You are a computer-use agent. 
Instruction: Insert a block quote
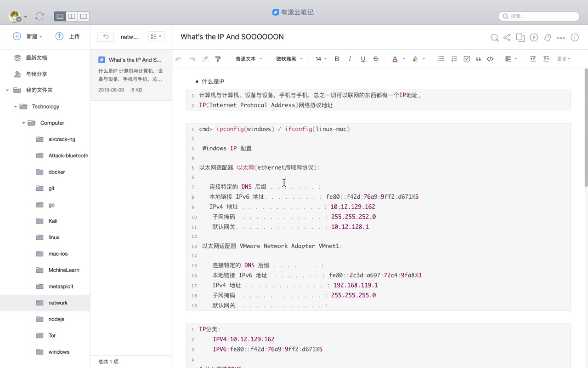pyautogui.click(x=478, y=59)
